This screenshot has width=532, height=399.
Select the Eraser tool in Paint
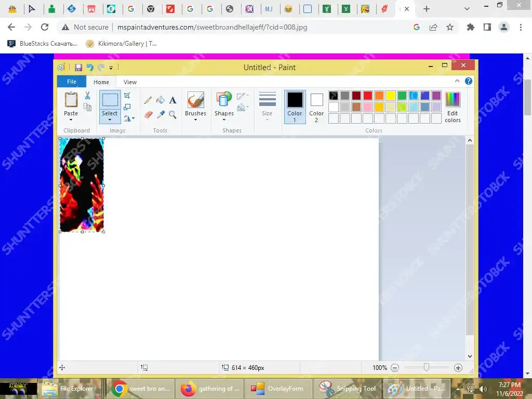148,115
